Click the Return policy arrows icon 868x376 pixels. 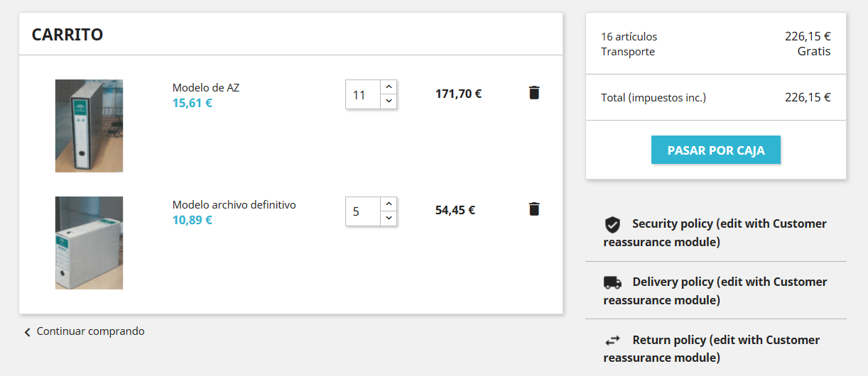pyautogui.click(x=612, y=341)
